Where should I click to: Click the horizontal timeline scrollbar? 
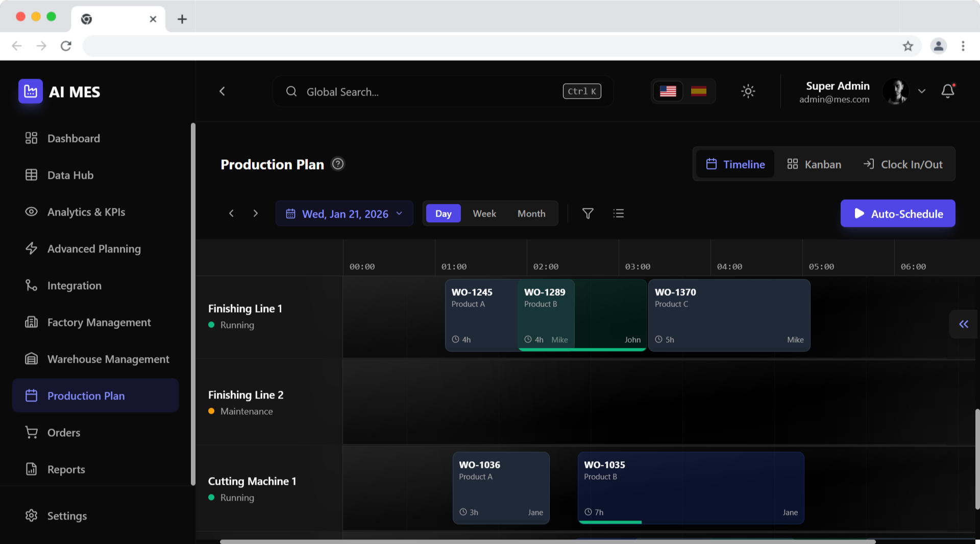pos(548,541)
